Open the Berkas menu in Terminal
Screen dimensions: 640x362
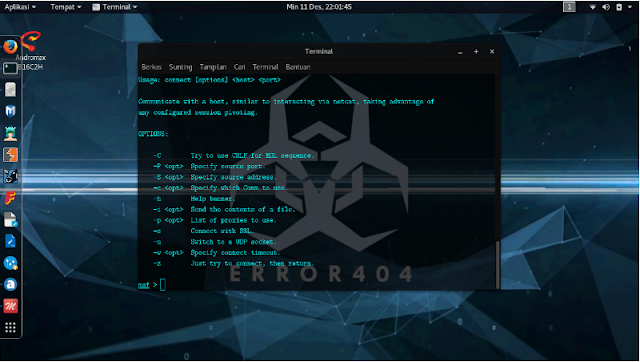click(x=151, y=67)
